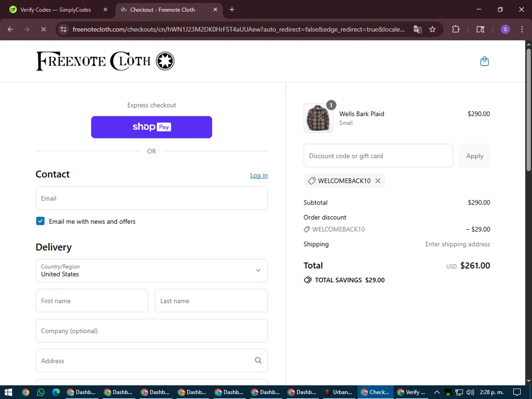Open the network icon in system tray
The image size is (532, 399).
(459, 392)
